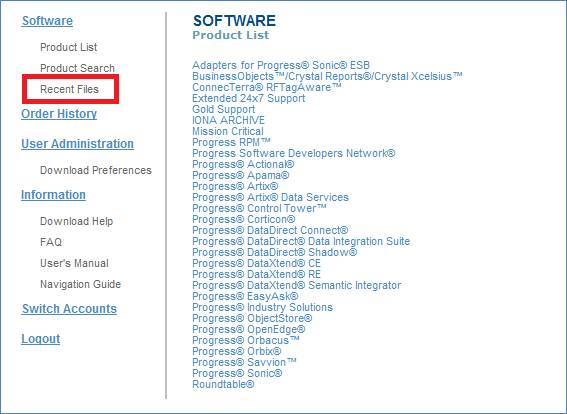Open Progress Sonic product link

pos(237,373)
